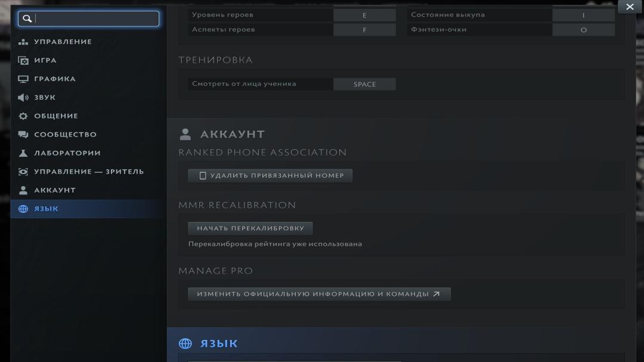
Task: Click the Управление sidebar icon
Action: 23,42
